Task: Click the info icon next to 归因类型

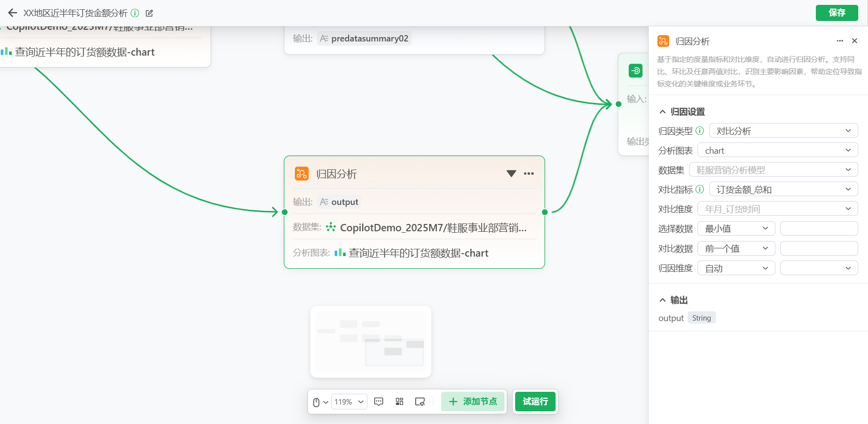Action: pyautogui.click(x=700, y=131)
